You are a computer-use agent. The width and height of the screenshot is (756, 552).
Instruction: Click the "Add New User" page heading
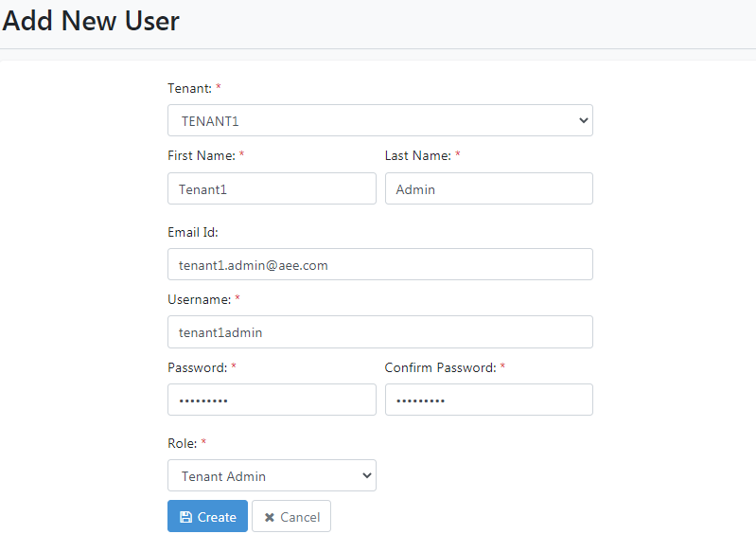[91, 21]
